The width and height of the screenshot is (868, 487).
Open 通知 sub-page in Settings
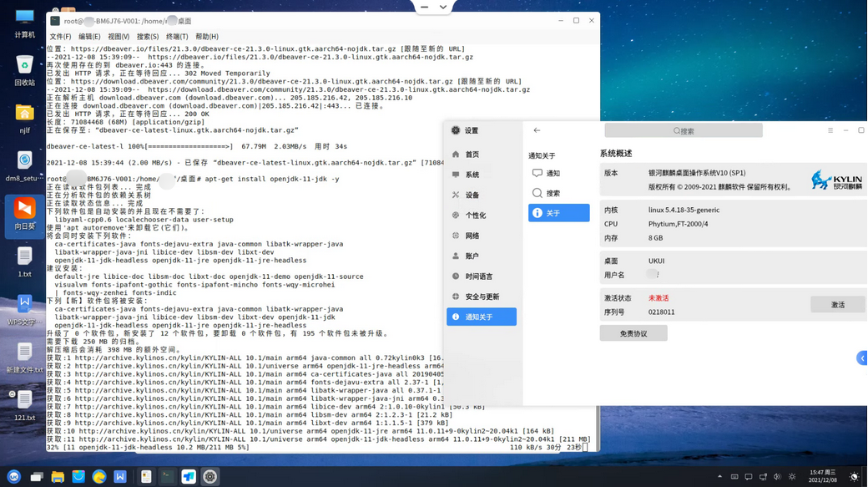[x=559, y=173]
